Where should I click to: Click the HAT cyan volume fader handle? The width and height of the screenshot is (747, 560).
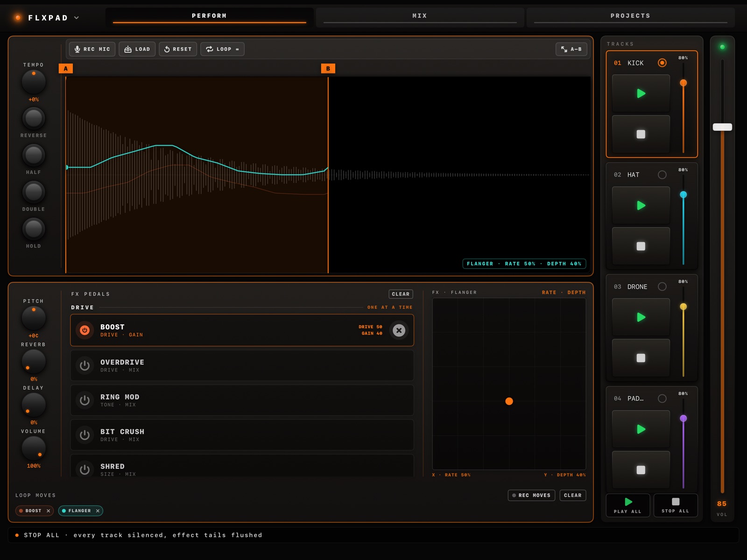click(x=683, y=195)
